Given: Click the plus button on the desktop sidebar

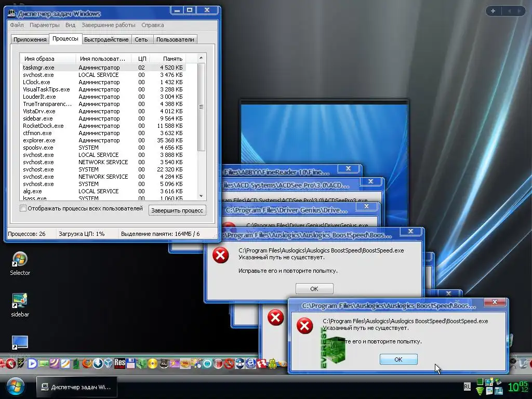Looking at the screenshot, I should 493,11.
